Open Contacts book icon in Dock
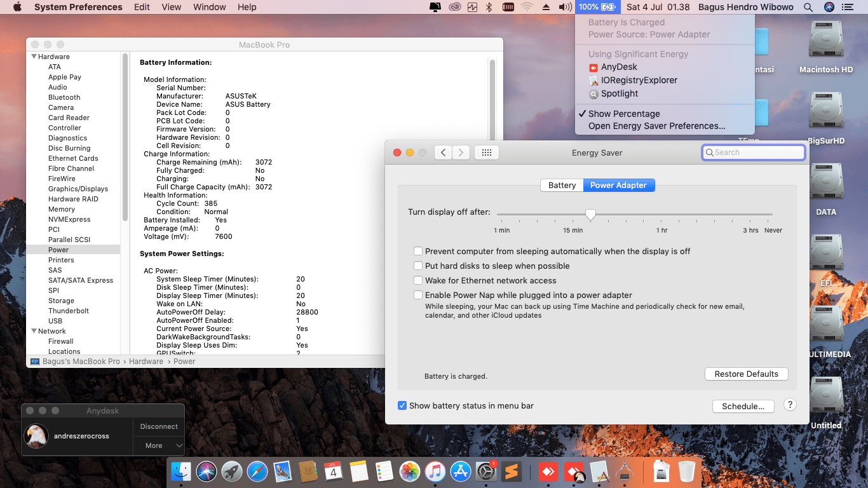 click(308, 471)
